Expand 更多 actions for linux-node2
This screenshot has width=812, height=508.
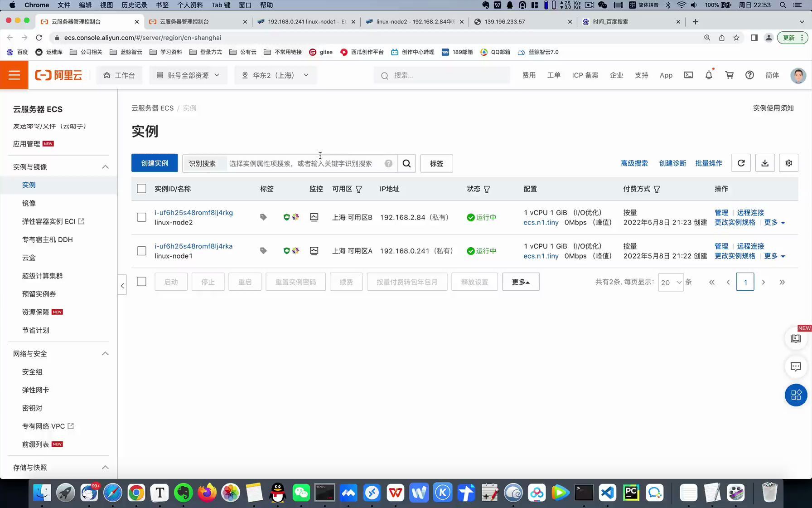[x=774, y=222]
